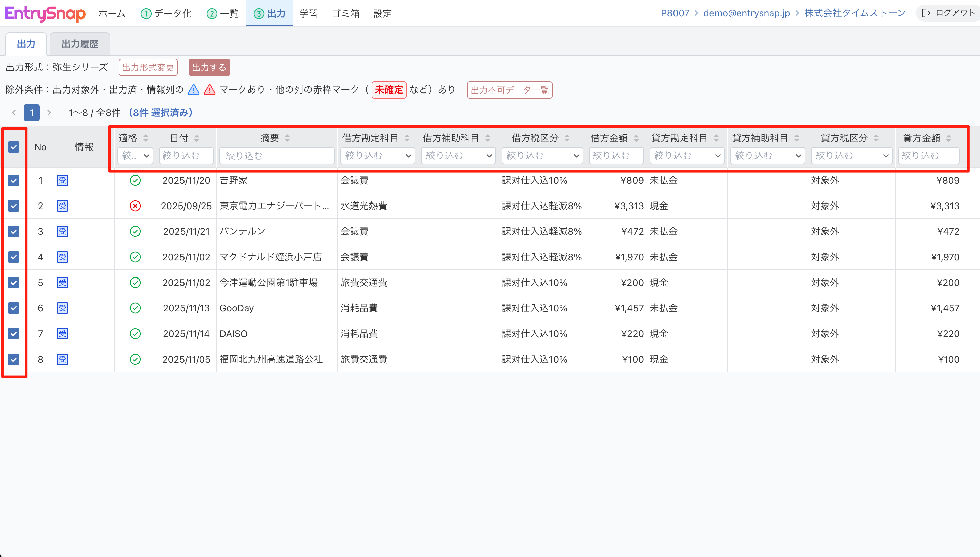
Task: Click the 受 info icon in row 8
Action: click(62, 359)
